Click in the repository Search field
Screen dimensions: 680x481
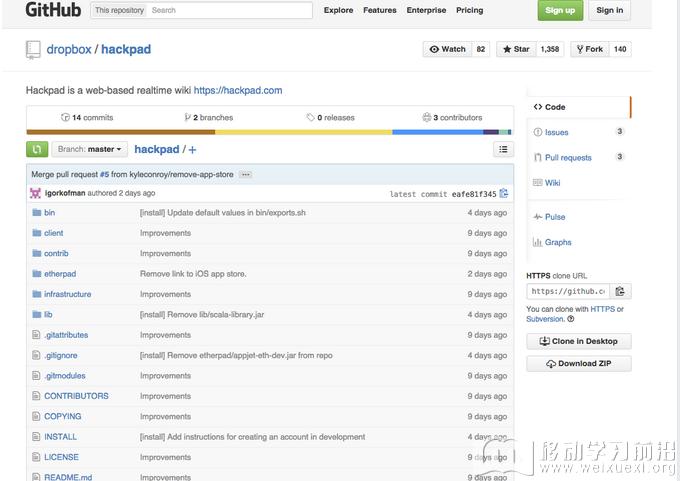[x=230, y=10]
